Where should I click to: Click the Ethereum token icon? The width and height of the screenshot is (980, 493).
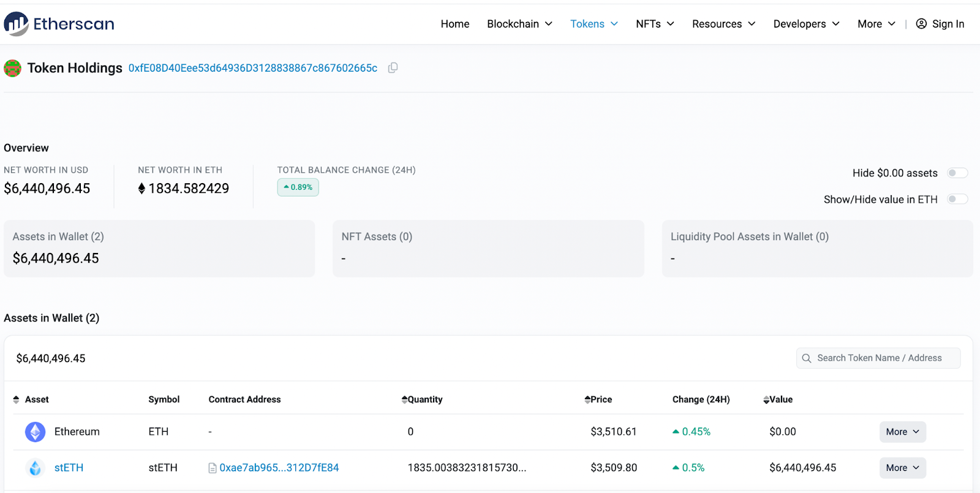(x=36, y=432)
